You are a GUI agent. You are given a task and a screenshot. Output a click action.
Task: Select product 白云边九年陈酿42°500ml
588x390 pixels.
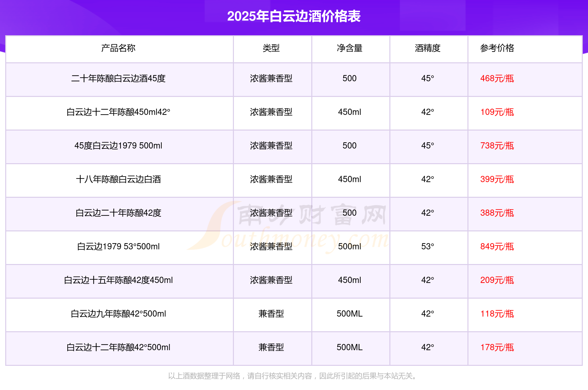click(118, 314)
